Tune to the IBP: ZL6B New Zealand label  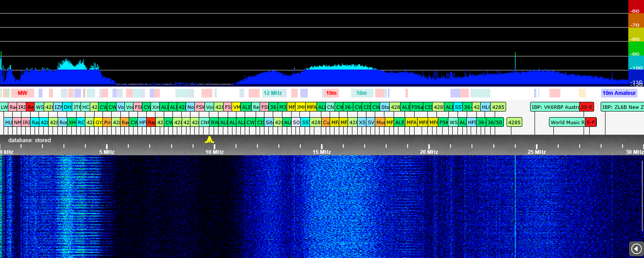click(622, 107)
